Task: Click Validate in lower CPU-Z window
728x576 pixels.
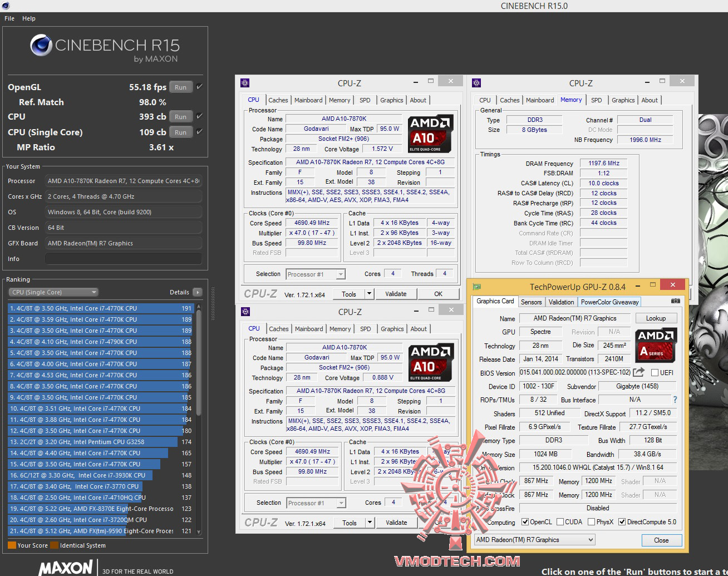Action: (x=396, y=523)
